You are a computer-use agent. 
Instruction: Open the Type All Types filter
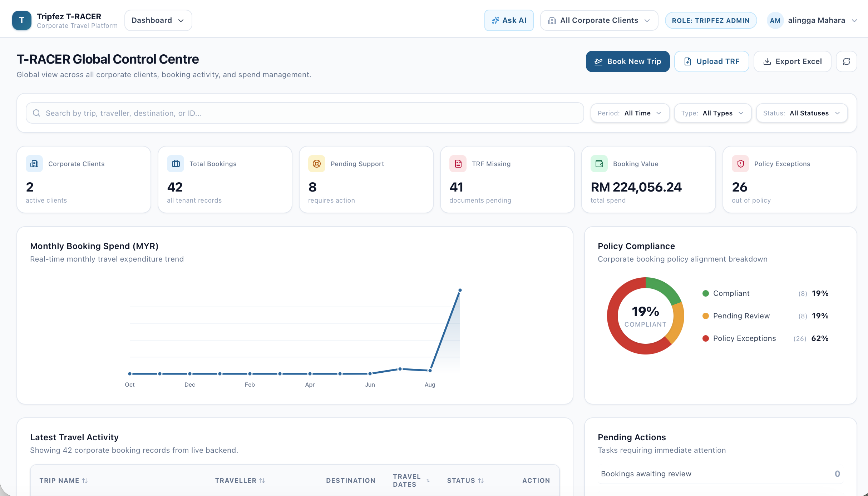pos(712,113)
